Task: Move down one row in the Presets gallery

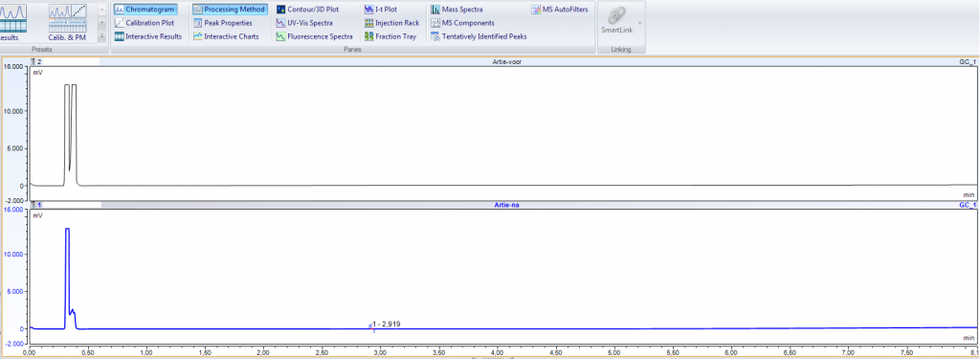Action: tap(101, 23)
